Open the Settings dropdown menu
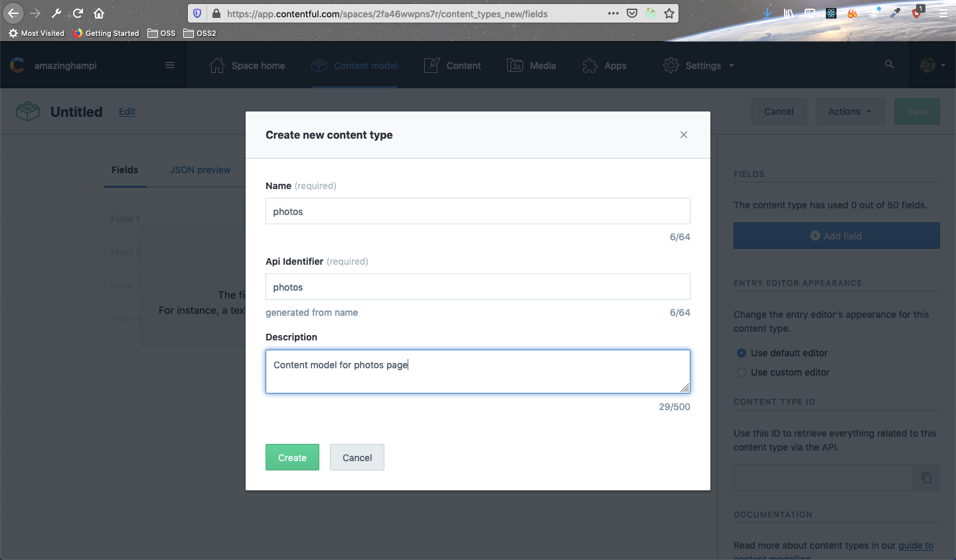This screenshot has width=956, height=560. coord(699,65)
